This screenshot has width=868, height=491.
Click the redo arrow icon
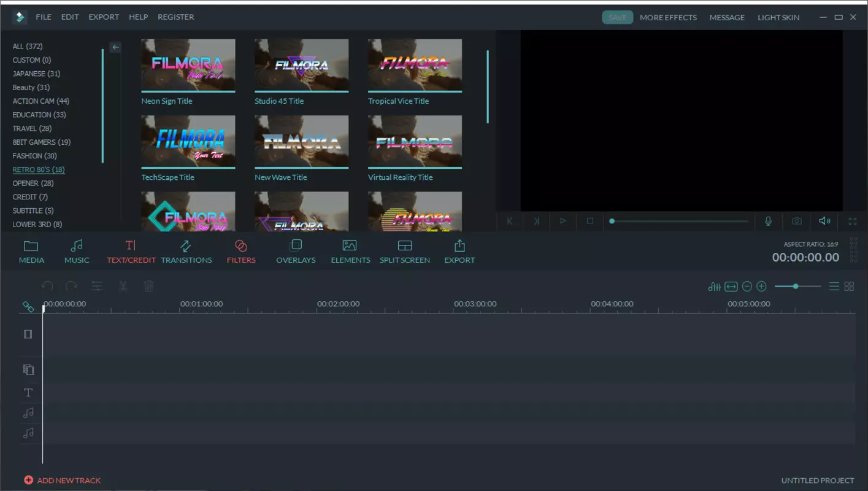click(x=71, y=286)
